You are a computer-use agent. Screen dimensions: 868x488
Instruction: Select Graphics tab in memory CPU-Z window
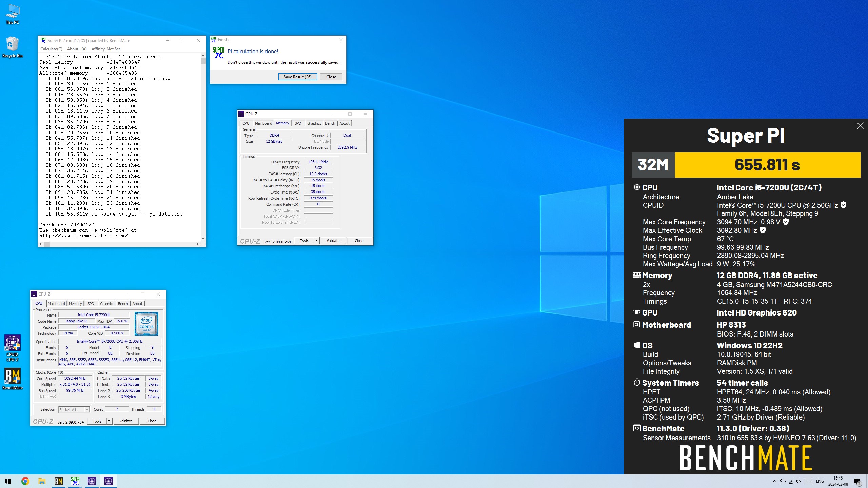click(x=314, y=123)
